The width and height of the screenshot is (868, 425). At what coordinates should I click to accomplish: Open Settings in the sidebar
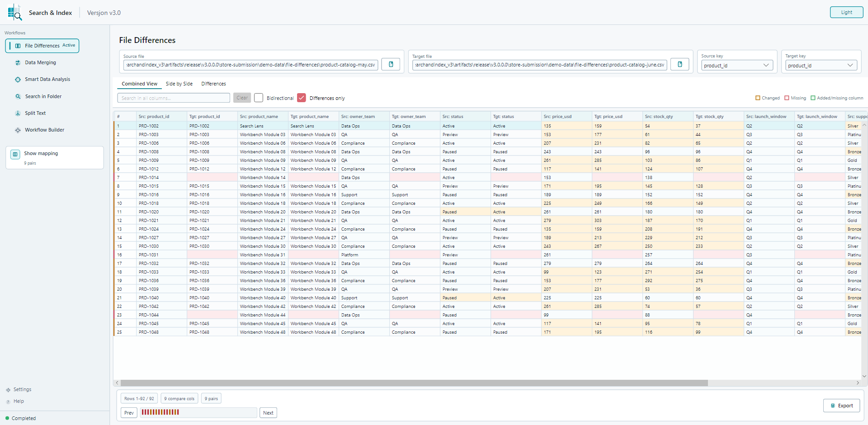click(x=22, y=390)
